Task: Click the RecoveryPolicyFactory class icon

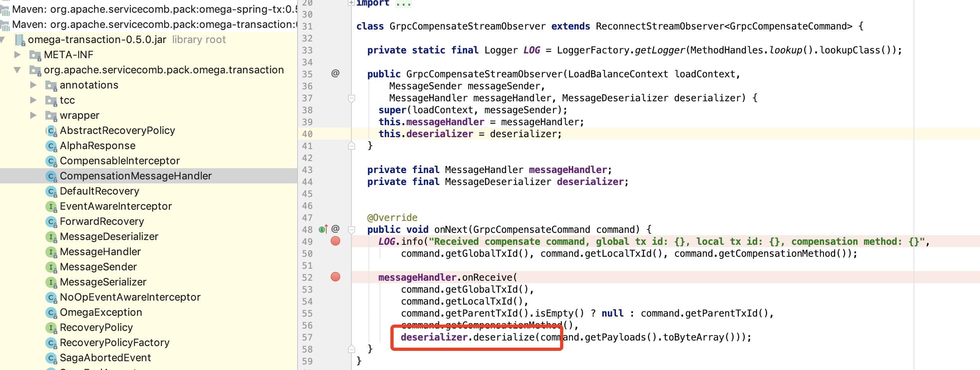Action: [x=51, y=343]
